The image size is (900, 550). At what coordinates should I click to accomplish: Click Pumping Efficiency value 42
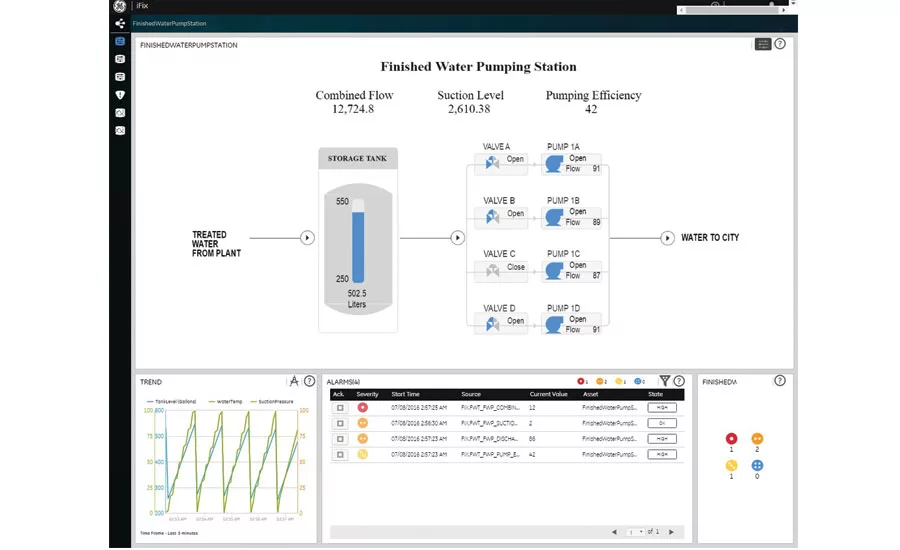tap(591, 109)
